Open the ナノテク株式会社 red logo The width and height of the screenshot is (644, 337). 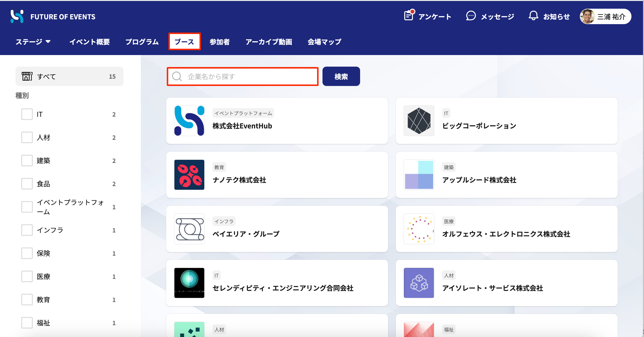point(189,175)
